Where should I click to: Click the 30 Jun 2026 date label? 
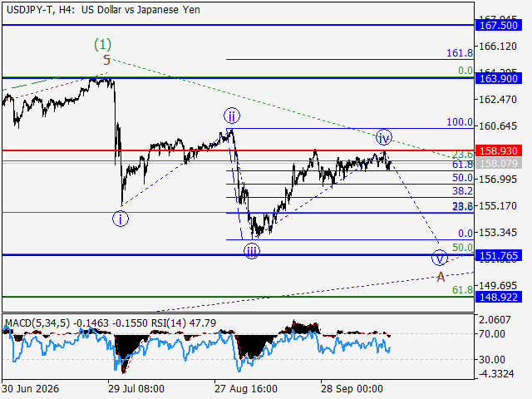pos(30,389)
